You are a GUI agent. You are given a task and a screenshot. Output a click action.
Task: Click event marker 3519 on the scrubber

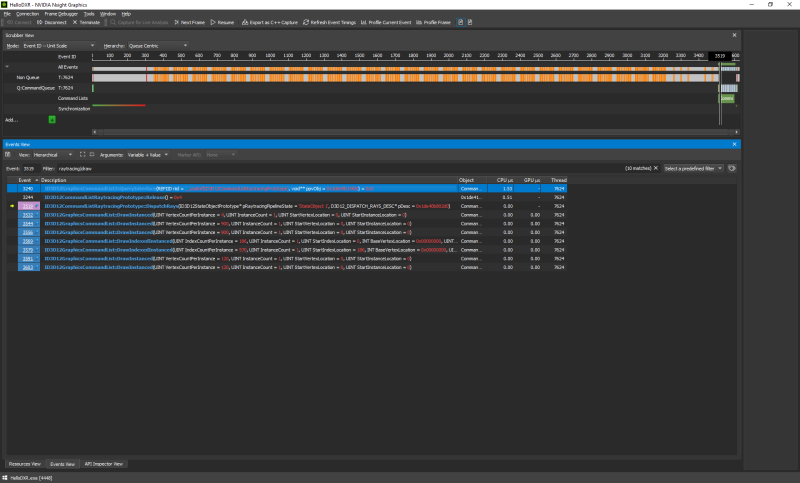click(720, 56)
